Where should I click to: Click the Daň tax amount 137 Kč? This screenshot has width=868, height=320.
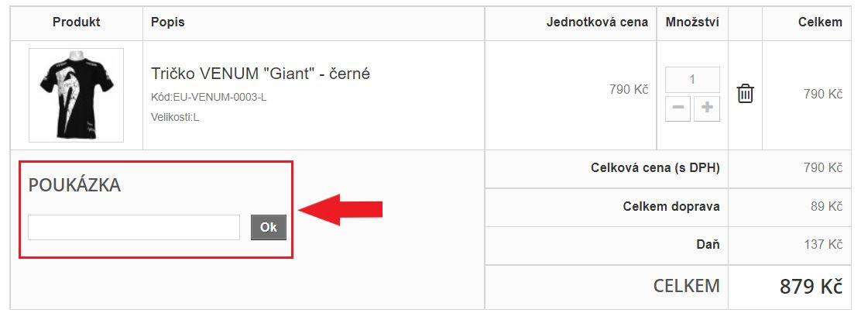coord(822,244)
